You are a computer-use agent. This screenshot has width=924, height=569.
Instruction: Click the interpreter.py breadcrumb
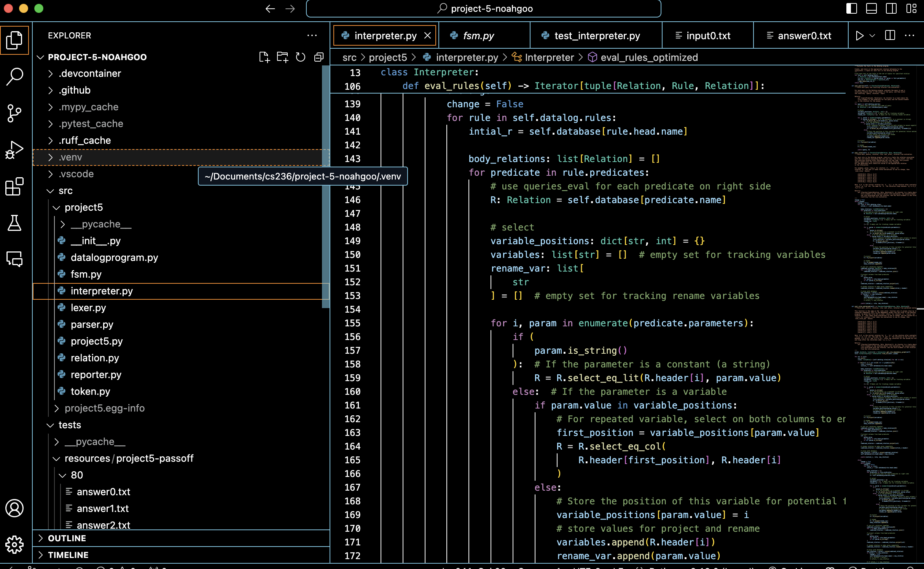(460, 57)
